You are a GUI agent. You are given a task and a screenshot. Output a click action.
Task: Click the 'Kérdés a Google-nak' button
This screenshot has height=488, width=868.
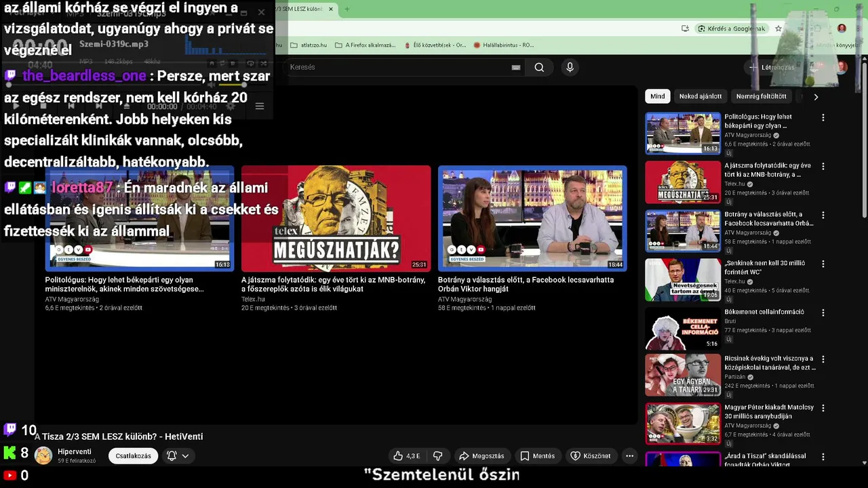pos(733,28)
